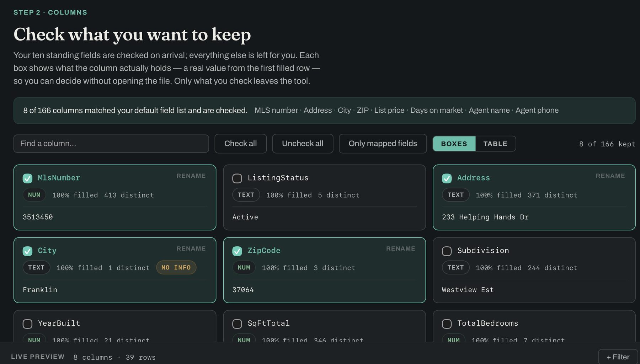640x364 pixels.
Task: Click the 244 distinct stat on Subdivision
Action: point(553,268)
